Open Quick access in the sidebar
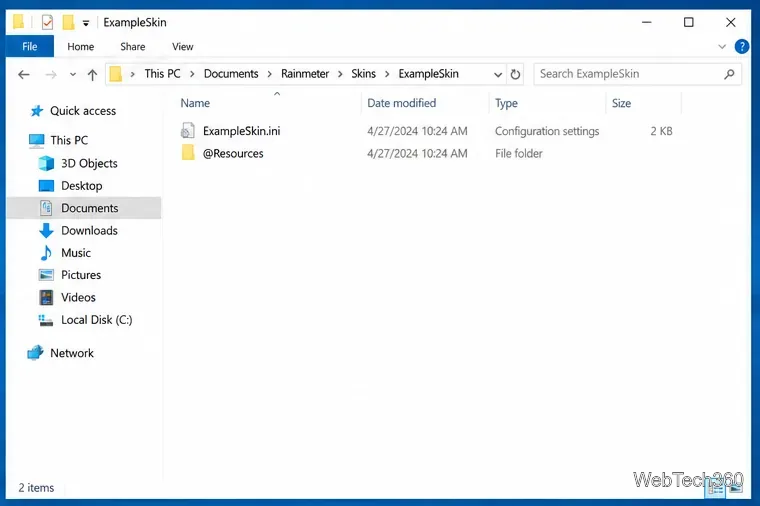Viewport: 760px width, 506px height. [x=83, y=111]
